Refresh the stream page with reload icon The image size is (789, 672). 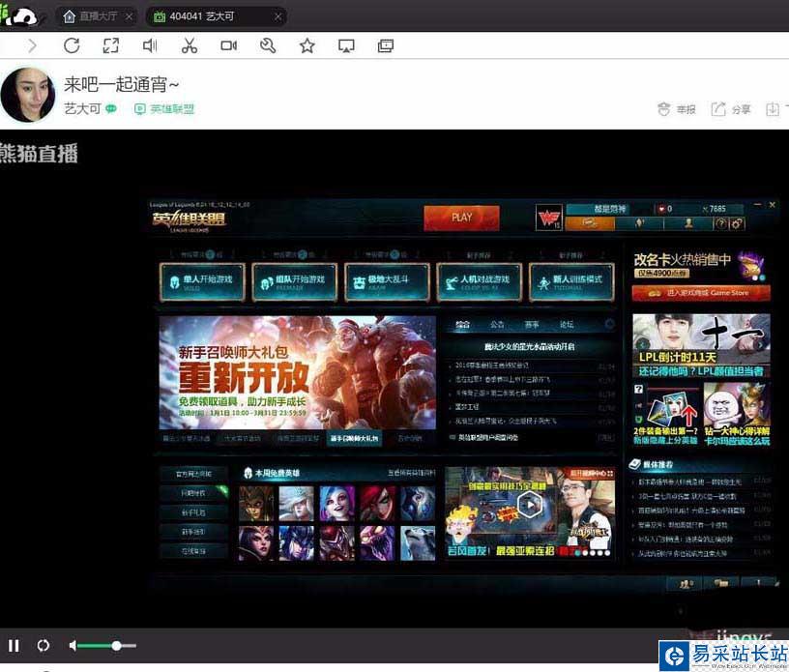click(x=72, y=45)
